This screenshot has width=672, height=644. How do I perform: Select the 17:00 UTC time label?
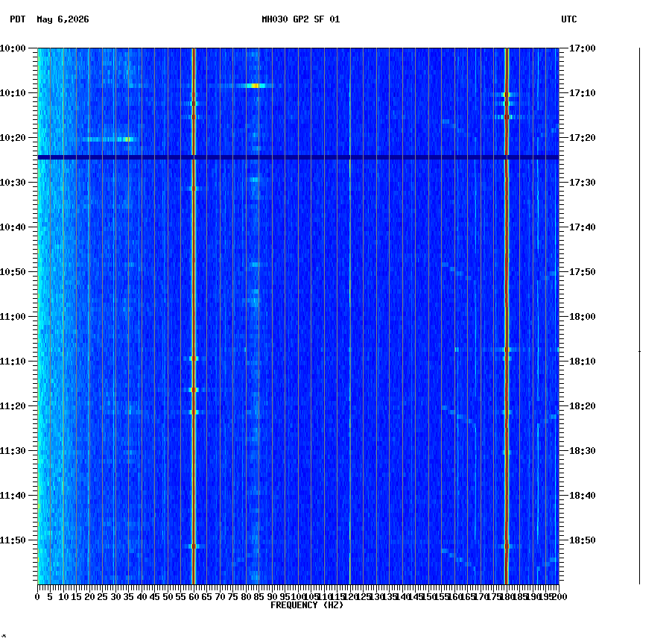tap(583, 48)
